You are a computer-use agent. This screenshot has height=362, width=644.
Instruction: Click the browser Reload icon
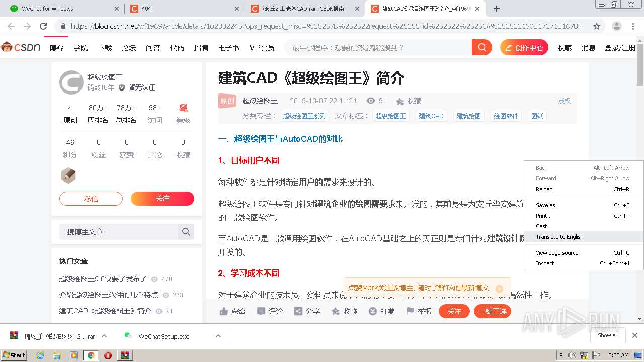tap(43, 26)
